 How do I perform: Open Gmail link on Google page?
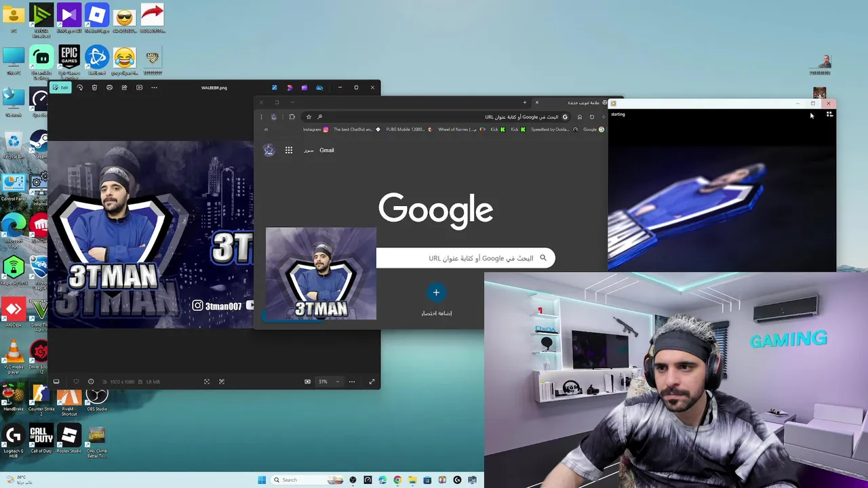click(x=327, y=150)
